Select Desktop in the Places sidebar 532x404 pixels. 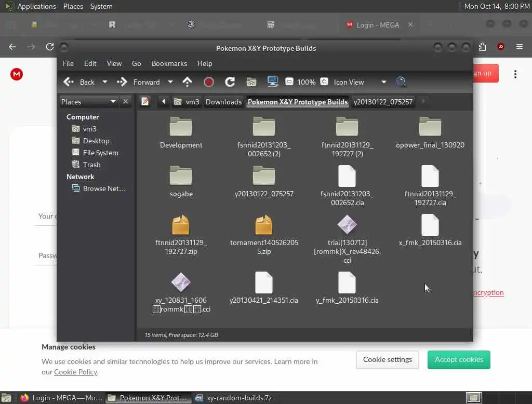click(90, 141)
